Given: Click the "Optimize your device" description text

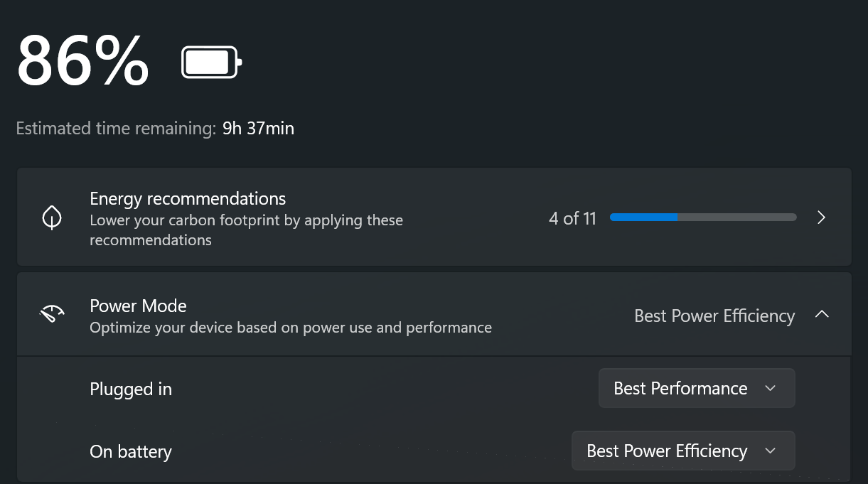Looking at the screenshot, I should pos(290,328).
